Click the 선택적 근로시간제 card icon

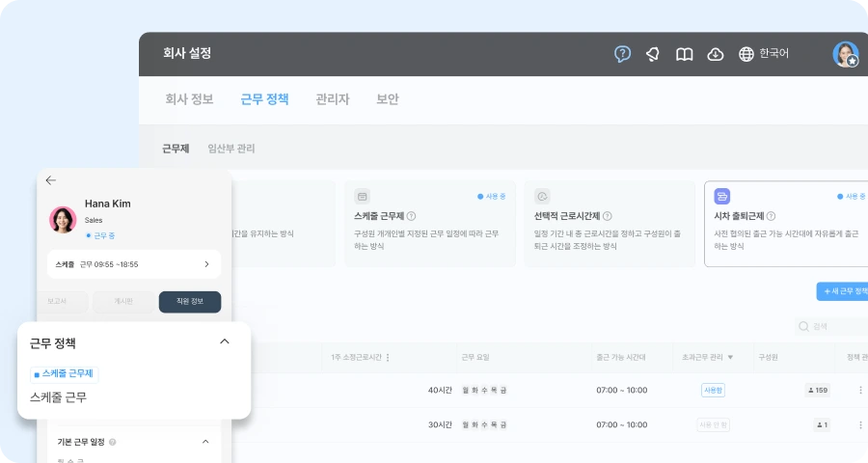coord(542,196)
